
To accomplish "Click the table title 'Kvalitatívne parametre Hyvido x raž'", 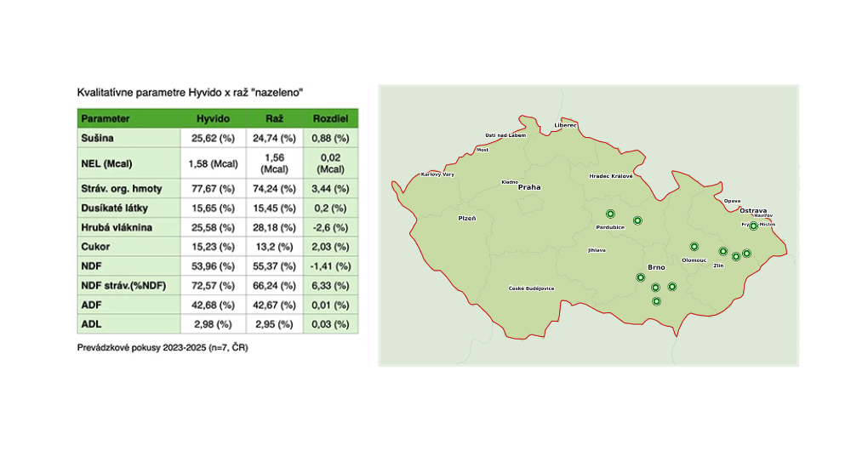I will pos(163,93).
